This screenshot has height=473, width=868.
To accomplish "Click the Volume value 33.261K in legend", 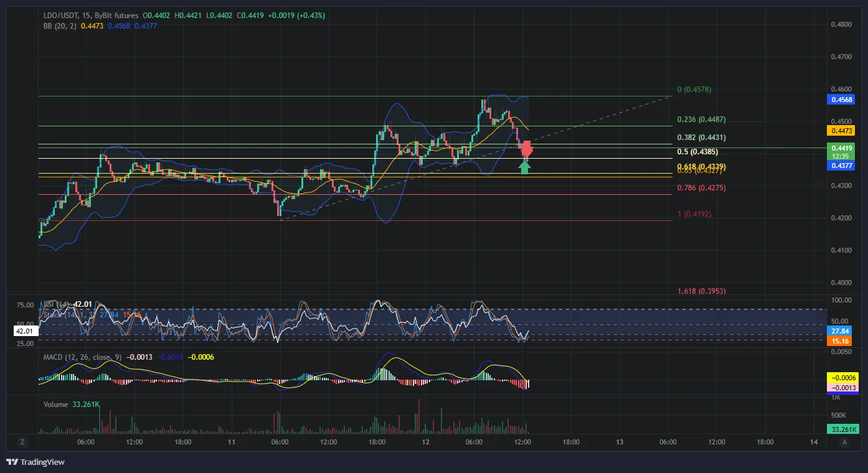I will pos(86,405).
